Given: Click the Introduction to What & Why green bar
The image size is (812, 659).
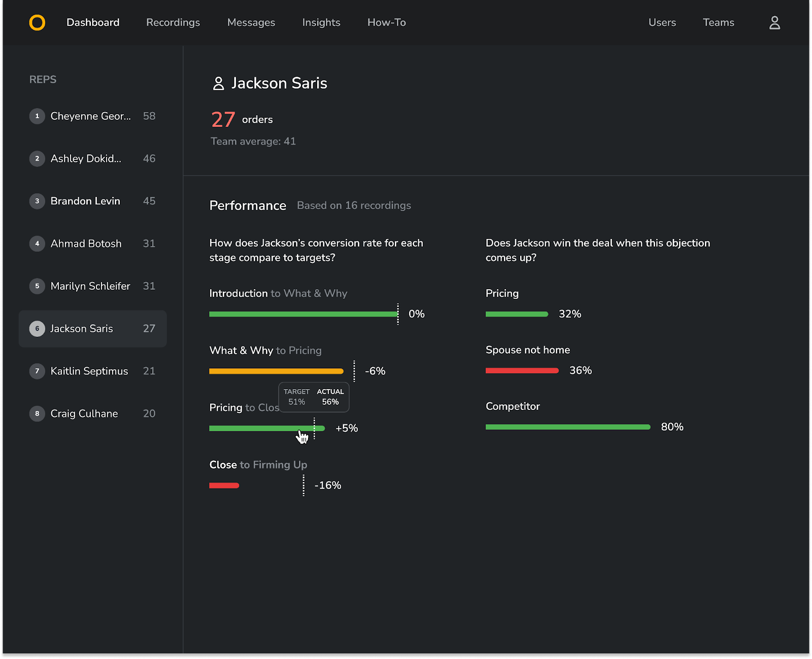Looking at the screenshot, I should pos(303,315).
